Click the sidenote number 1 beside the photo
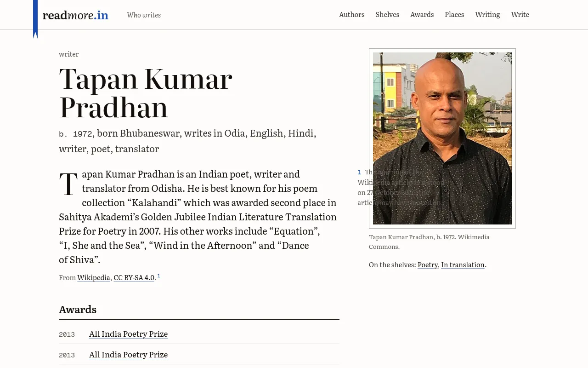588x368 pixels. coord(360,172)
